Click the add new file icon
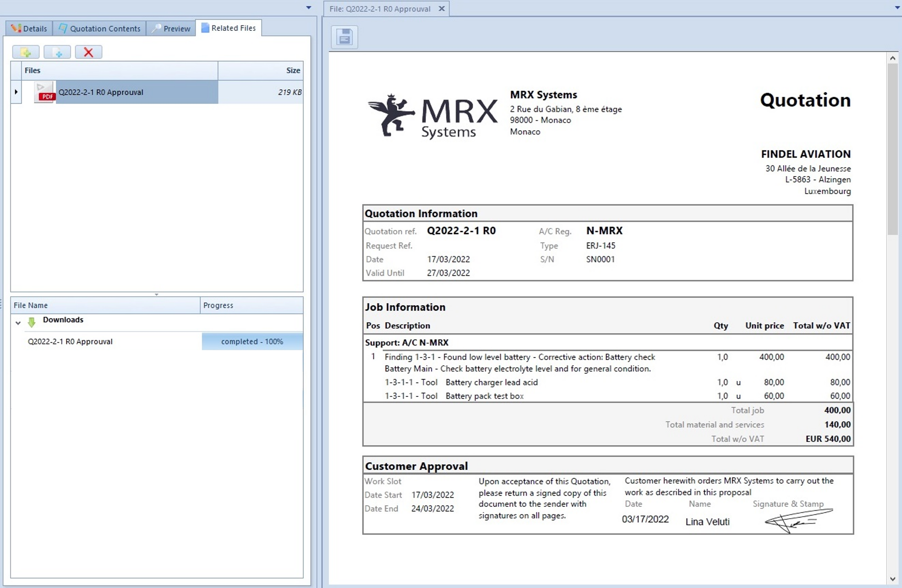 coord(57,52)
